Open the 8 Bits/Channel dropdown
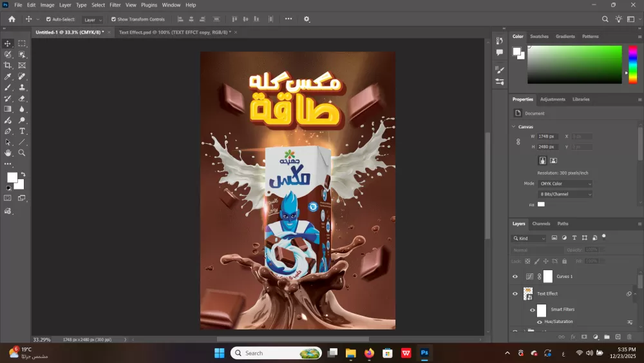The image size is (644, 363). [x=565, y=194]
